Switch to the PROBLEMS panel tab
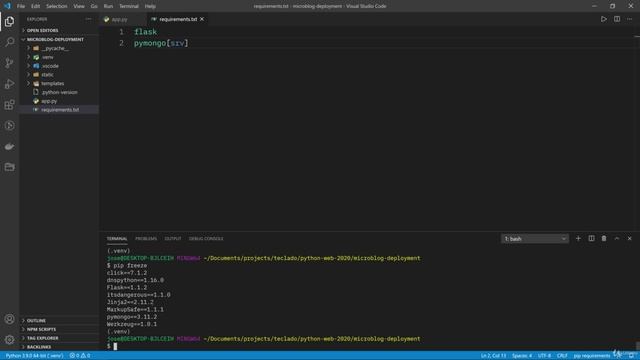Screen dimensions: 640x360 146,239
